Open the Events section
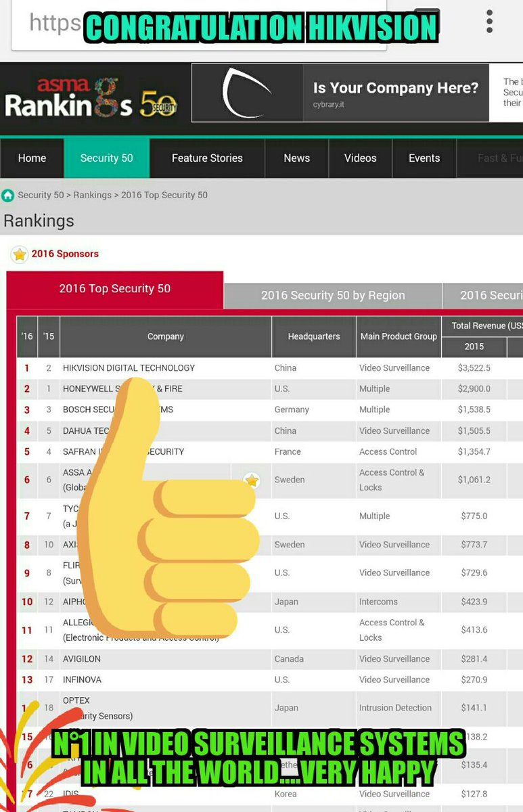Image resolution: width=523 pixels, height=812 pixels. click(424, 158)
